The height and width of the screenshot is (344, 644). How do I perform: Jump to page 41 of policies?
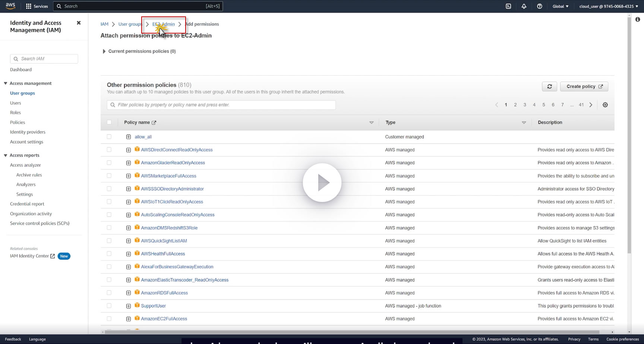(x=581, y=105)
